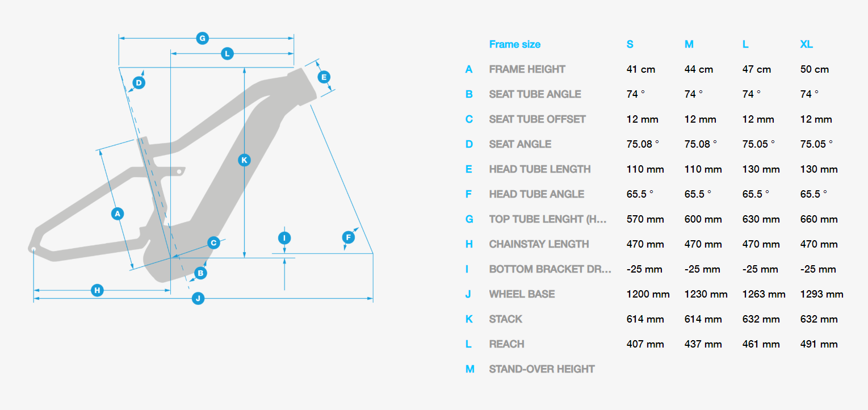Select the circled H chainstay marker
868x410 pixels.
click(x=98, y=290)
